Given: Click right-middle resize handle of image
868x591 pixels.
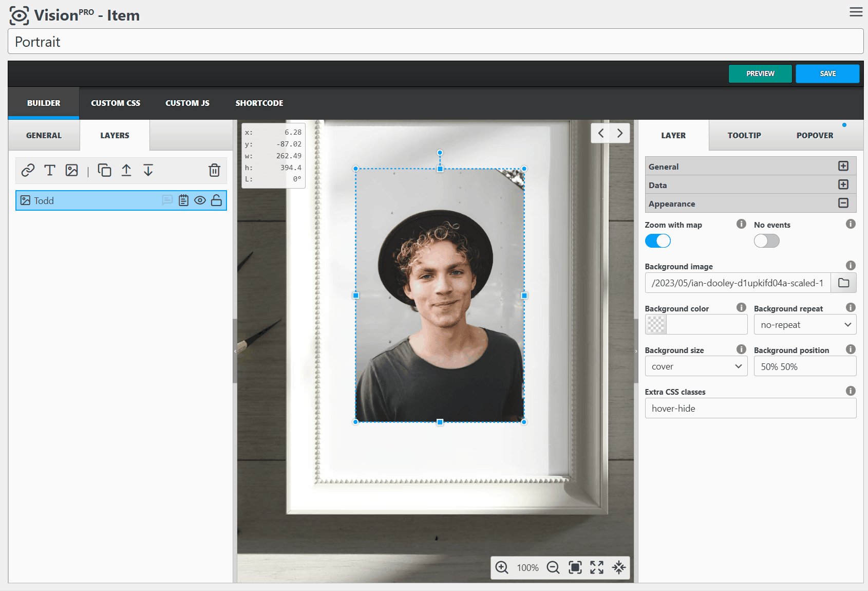Looking at the screenshot, I should [524, 295].
